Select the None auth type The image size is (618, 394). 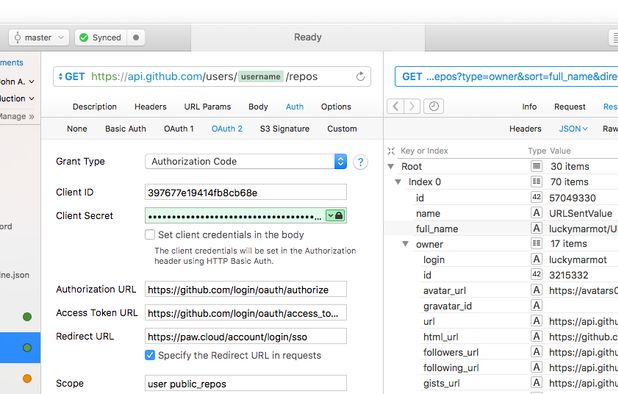(77, 129)
